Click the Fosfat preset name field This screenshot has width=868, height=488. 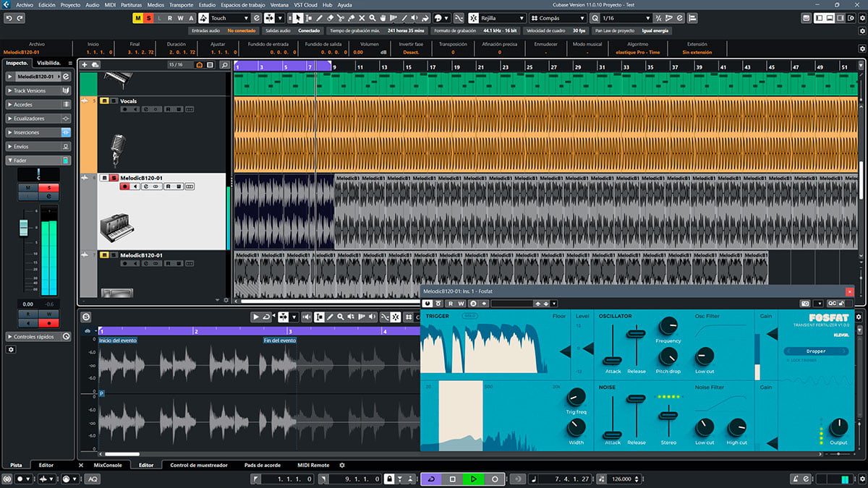coord(511,304)
